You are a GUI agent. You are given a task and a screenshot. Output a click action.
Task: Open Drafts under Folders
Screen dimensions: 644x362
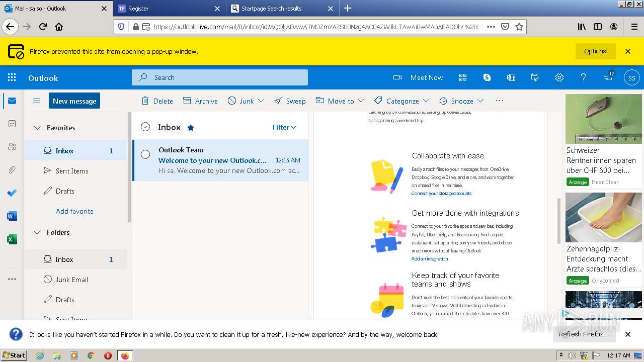(76, 300)
